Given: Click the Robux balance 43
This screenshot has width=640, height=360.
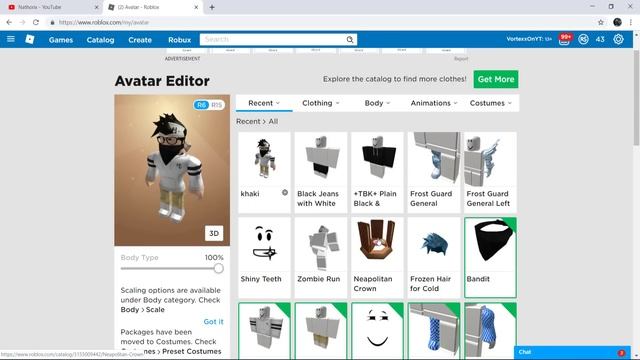Looking at the screenshot, I should (x=600, y=40).
